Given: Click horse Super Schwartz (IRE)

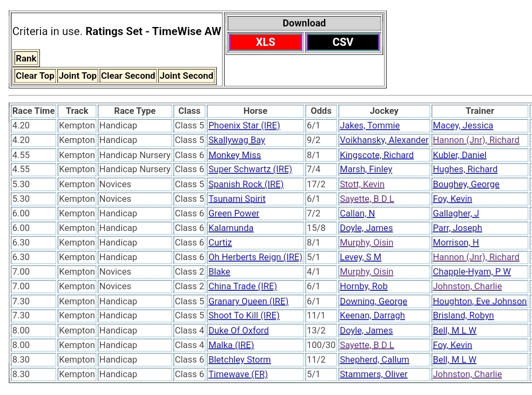Looking at the screenshot, I should coord(250,169).
